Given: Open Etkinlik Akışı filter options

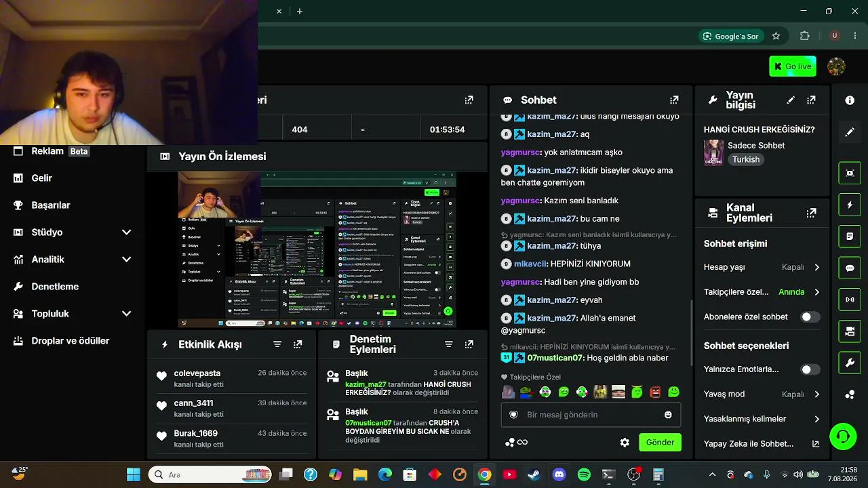Looking at the screenshot, I should point(277,344).
